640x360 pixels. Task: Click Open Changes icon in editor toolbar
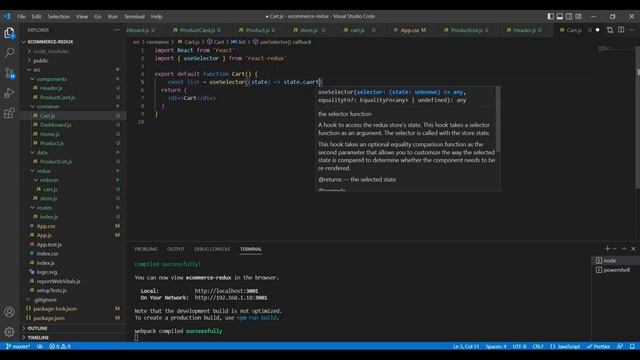(610, 30)
